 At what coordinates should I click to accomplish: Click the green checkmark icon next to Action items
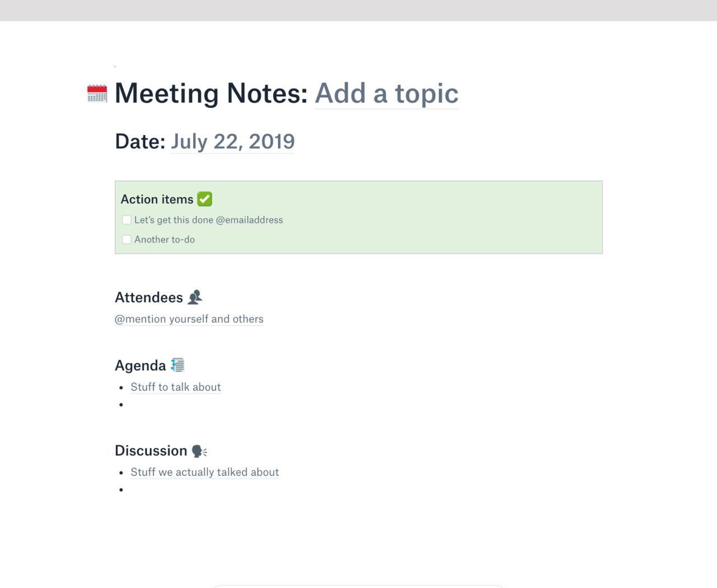(x=204, y=198)
